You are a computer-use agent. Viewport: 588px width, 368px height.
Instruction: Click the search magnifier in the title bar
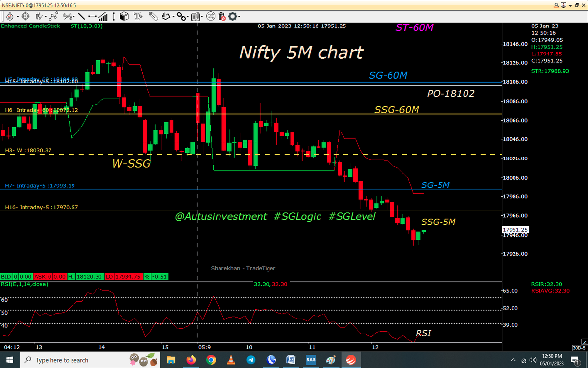(x=556, y=5)
